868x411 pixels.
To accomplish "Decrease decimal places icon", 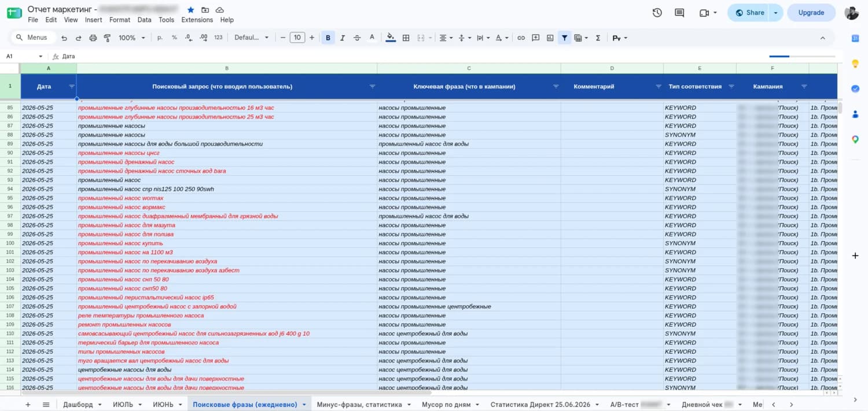I will 189,38.
